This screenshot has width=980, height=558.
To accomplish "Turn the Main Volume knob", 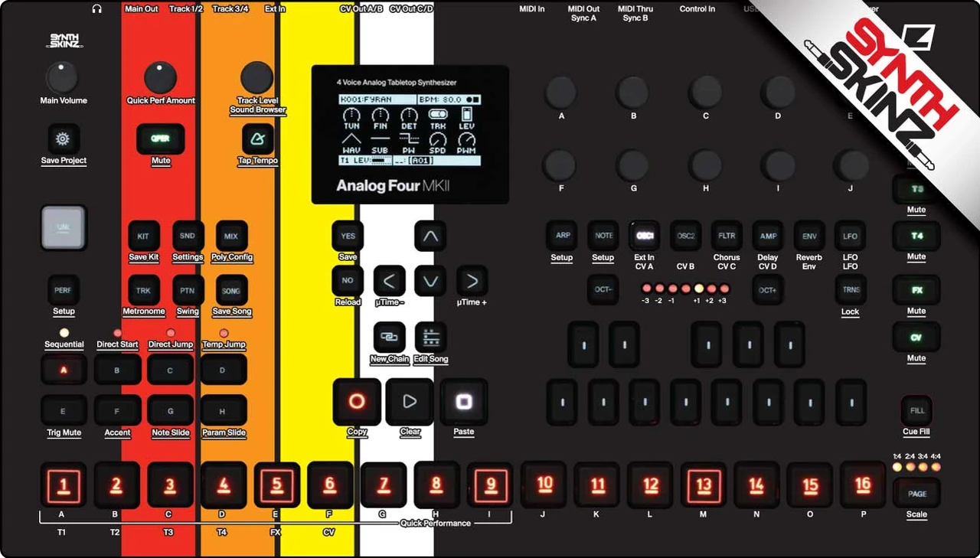I will click(64, 77).
